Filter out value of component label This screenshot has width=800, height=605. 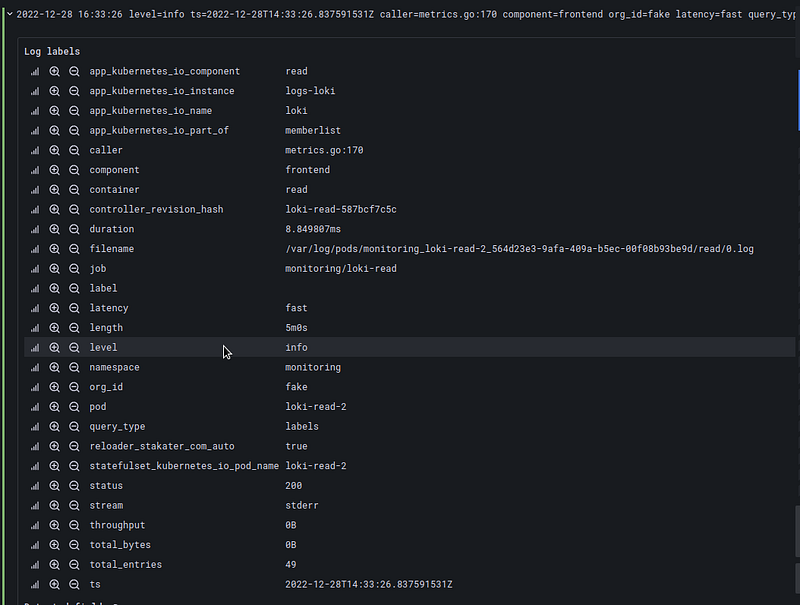[x=74, y=170]
